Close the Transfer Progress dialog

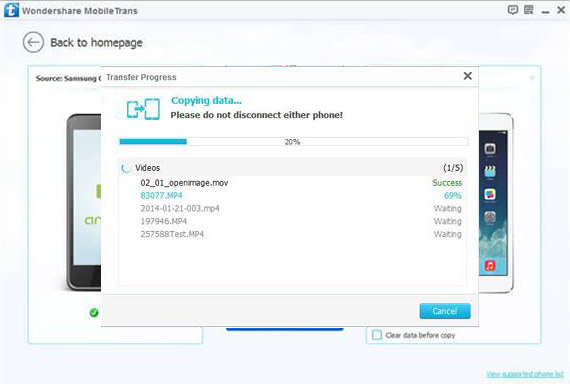(468, 76)
